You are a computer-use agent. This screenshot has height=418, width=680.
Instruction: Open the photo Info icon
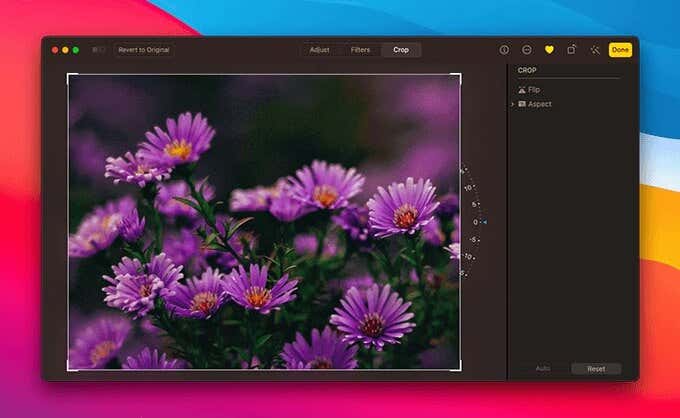(504, 50)
